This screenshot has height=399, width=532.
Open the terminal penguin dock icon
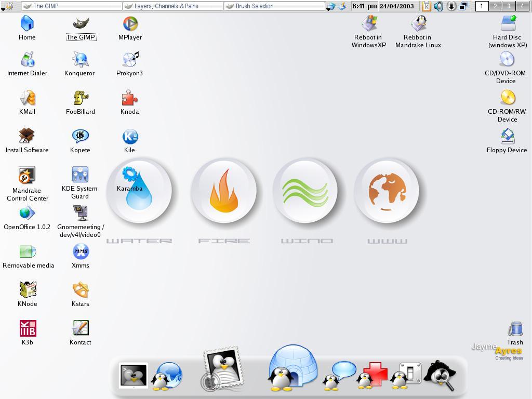point(134,375)
